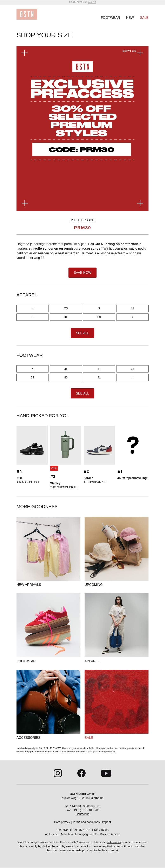Choose footwear size 40
Viewport: 165px width, 868px height.
click(x=66, y=377)
